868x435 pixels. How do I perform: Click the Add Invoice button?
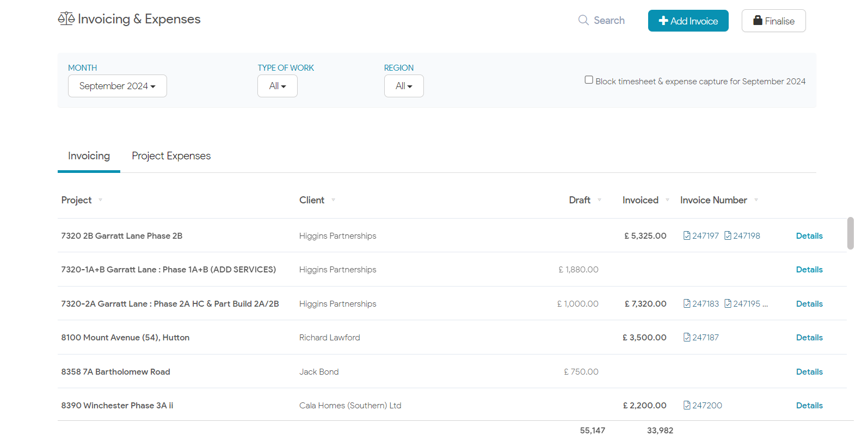(688, 21)
